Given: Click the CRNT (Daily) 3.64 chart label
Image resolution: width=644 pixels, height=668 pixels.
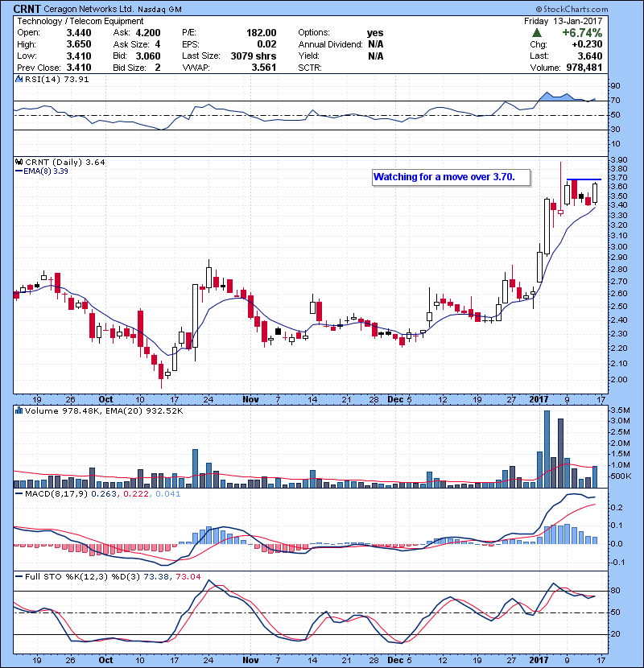Looking at the screenshot, I should pyautogui.click(x=64, y=162).
